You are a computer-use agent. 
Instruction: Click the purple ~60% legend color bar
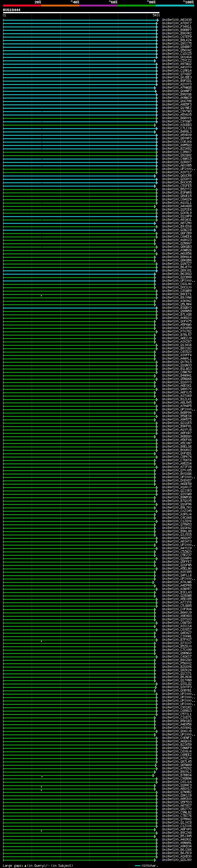click(99, 6)
